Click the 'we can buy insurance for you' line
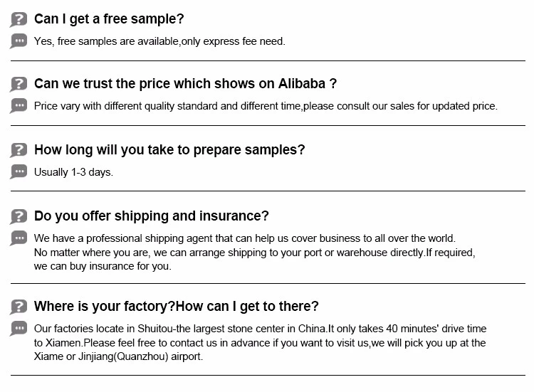 [x=103, y=267]
